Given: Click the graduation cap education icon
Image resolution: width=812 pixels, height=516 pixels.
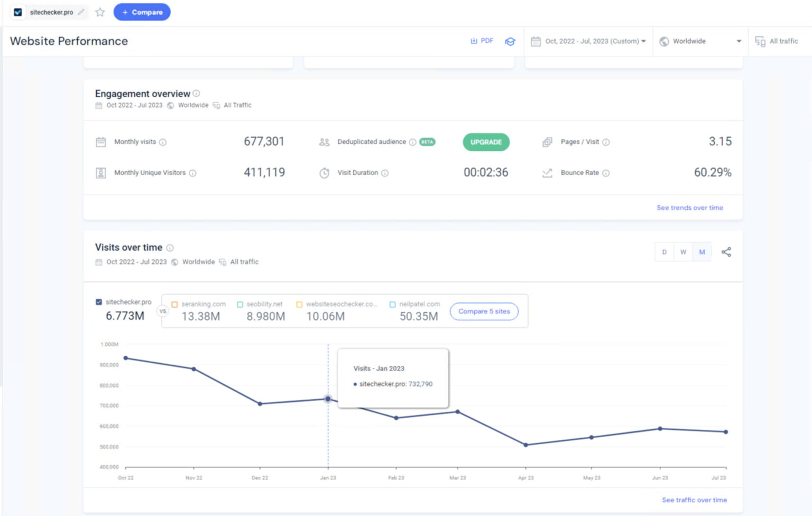Looking at the screenshot, I should tap(510, 41).
